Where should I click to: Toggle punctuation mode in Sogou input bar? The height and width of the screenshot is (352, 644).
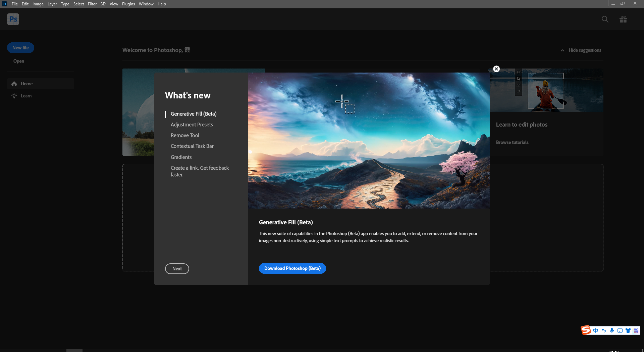pos(604,331)
